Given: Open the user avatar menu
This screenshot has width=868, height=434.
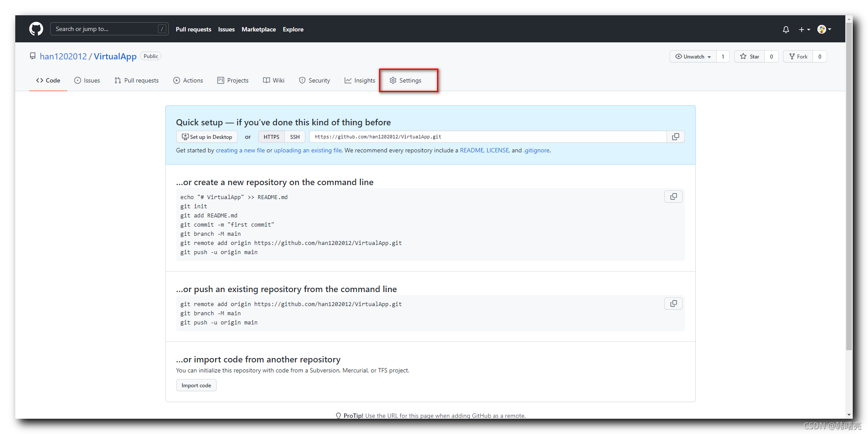Looking at the screenshot, I should [824, 29].
